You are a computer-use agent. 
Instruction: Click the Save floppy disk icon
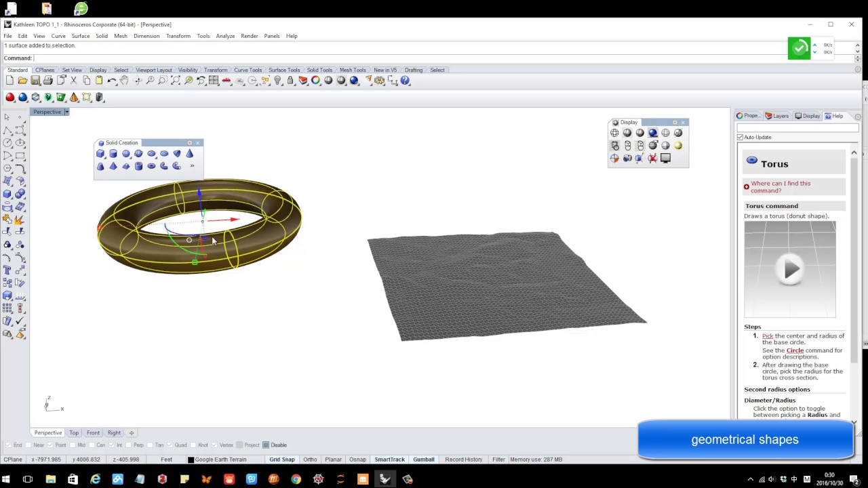click(x=35, y=81)
